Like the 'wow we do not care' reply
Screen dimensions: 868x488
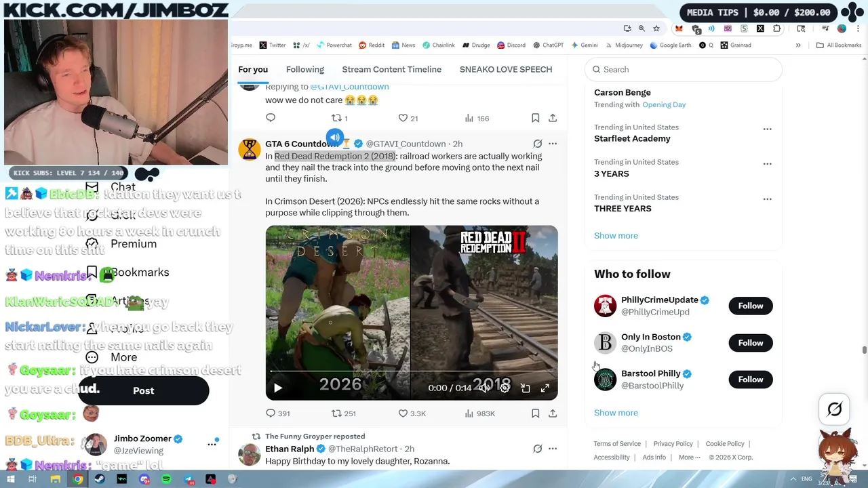pyautogui.click(x=408, y=118)
